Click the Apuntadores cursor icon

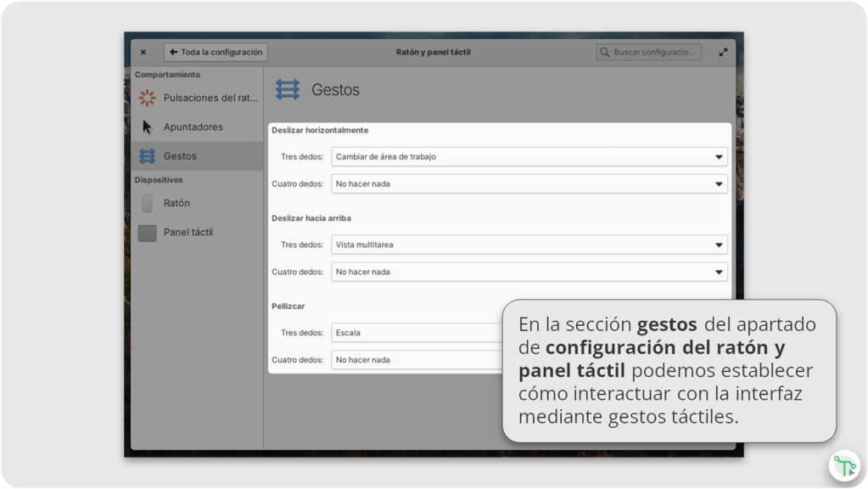[148, 127]
